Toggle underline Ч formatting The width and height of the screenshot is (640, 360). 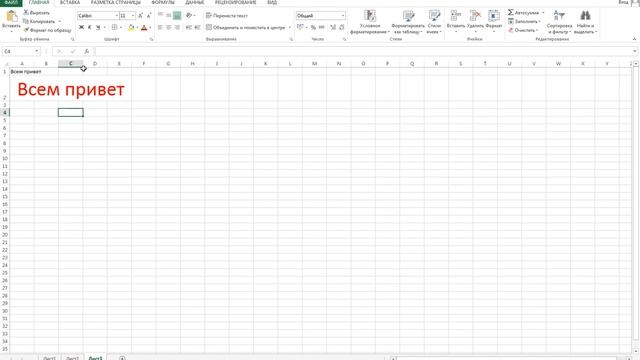(98, 27)
